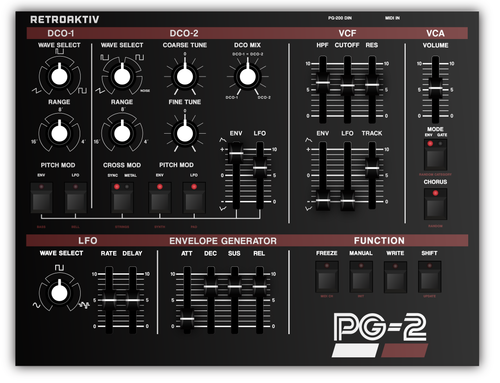500x383 pixels.
Task: Click the VCF Track slider handle
Action: [x=372, y=168]
